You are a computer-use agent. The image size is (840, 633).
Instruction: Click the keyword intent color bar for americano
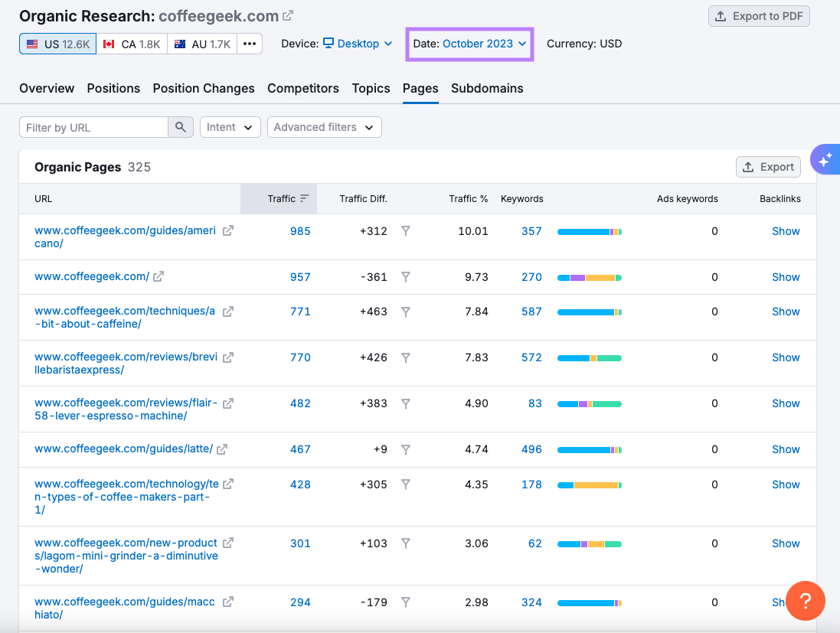click(x=589, y=231)
